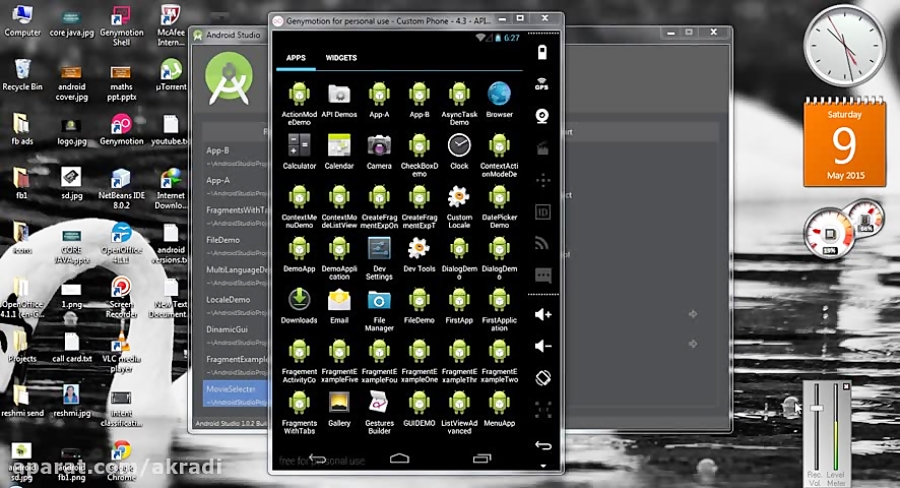Switch to the WIDGETS tab

341,58
